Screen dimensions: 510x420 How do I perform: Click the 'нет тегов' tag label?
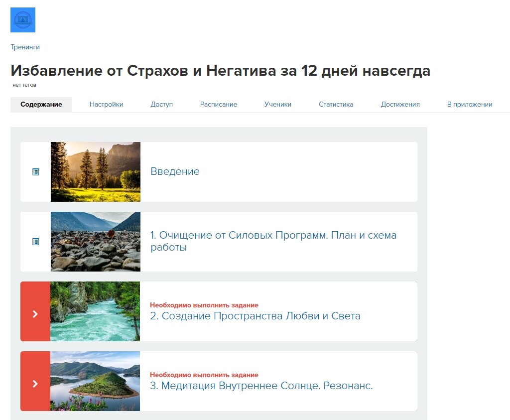tap(24, 85)
